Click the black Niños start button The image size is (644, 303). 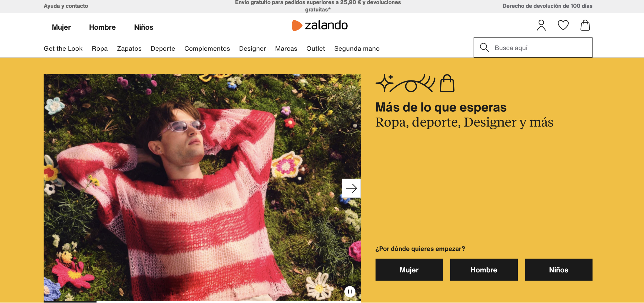[x=558, y=270]
